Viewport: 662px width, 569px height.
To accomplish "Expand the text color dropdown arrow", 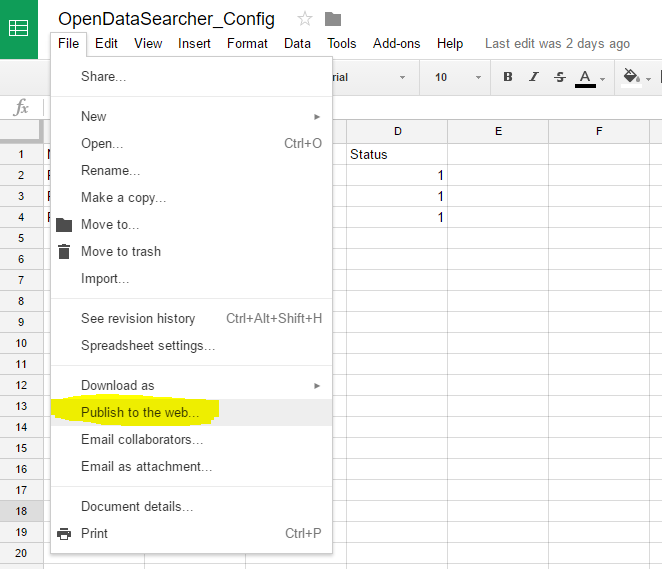I will [602, 79].
